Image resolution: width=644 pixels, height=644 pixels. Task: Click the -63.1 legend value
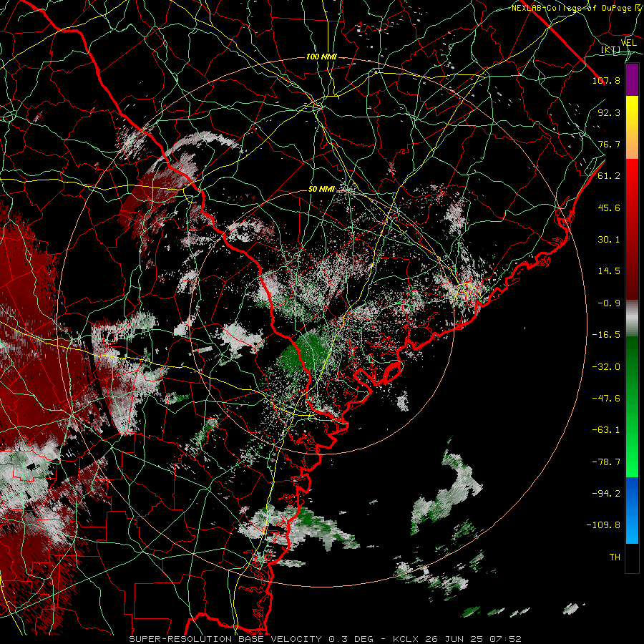click(606, 430)
